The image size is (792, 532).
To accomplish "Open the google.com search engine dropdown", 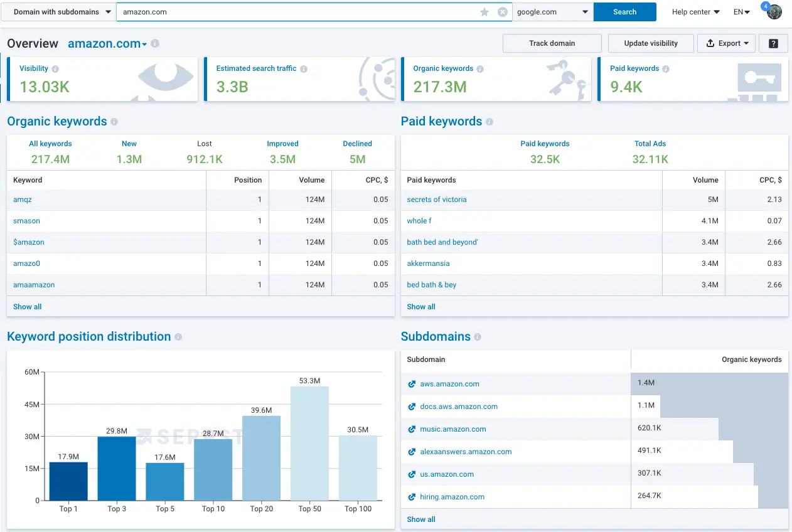I will point(553,12).
